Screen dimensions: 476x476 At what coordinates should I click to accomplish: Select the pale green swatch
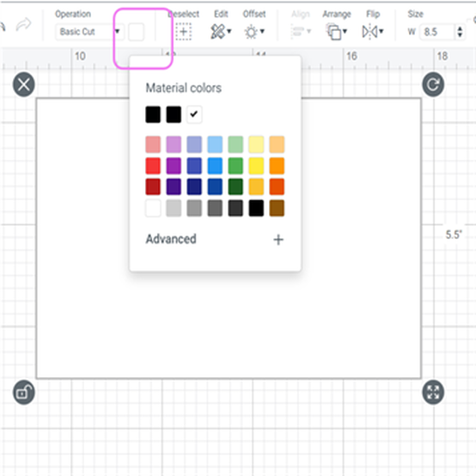[x=235, y=144]
